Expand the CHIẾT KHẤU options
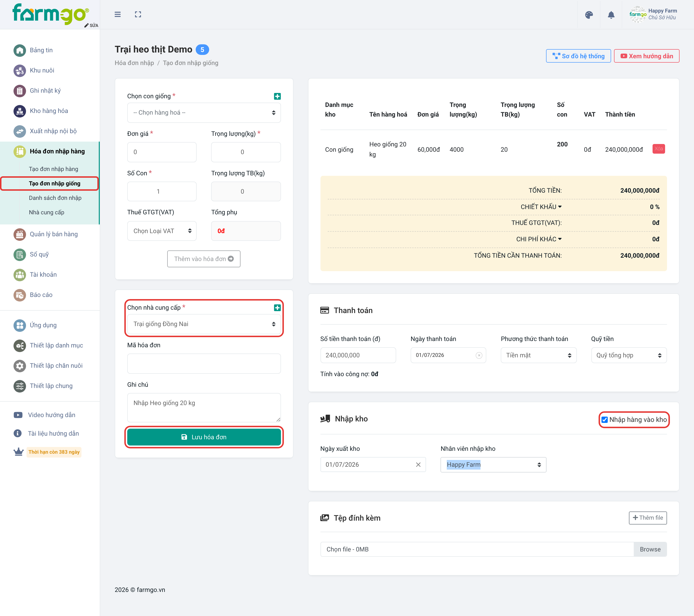This screenshot has width=694, height=616. pos(541,207)
